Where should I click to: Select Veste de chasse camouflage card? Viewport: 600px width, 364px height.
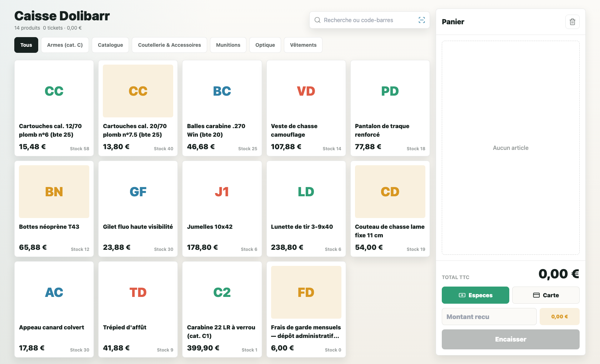click(306, 108)
